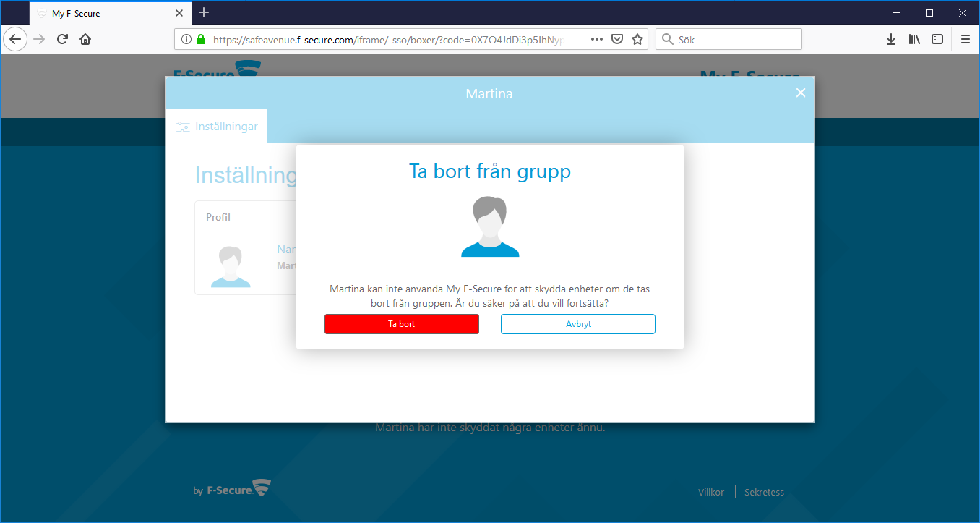Open the Inställningar tab
The width and height of the screenshot is (980, 523).
click(216, 126)
